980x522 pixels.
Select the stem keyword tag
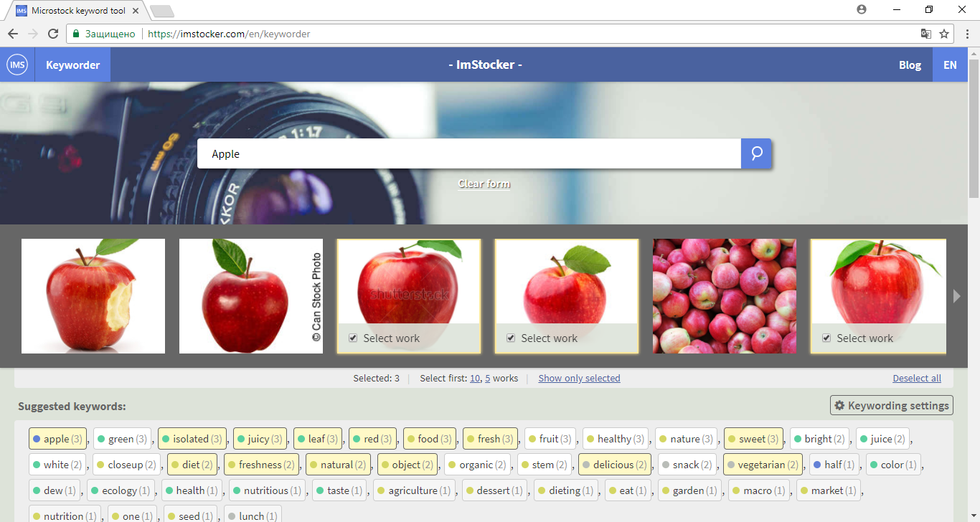[x=545, y=465]
